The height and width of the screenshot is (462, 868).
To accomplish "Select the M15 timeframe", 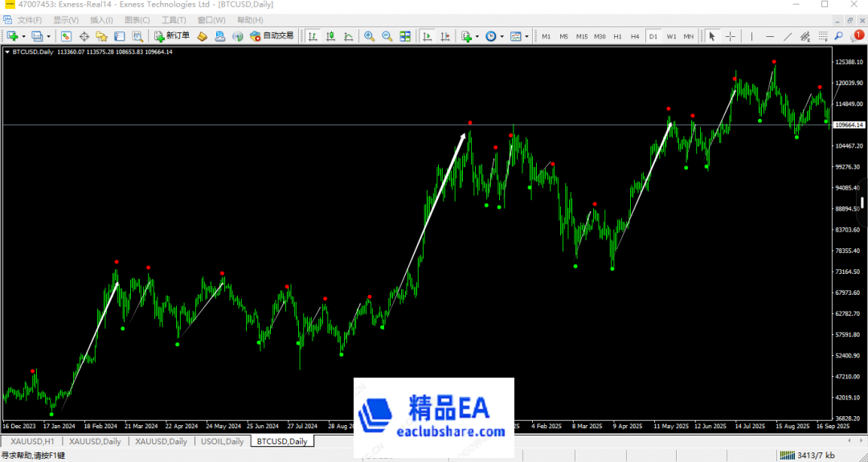I will pyautogui.click(x=582, y=36).
